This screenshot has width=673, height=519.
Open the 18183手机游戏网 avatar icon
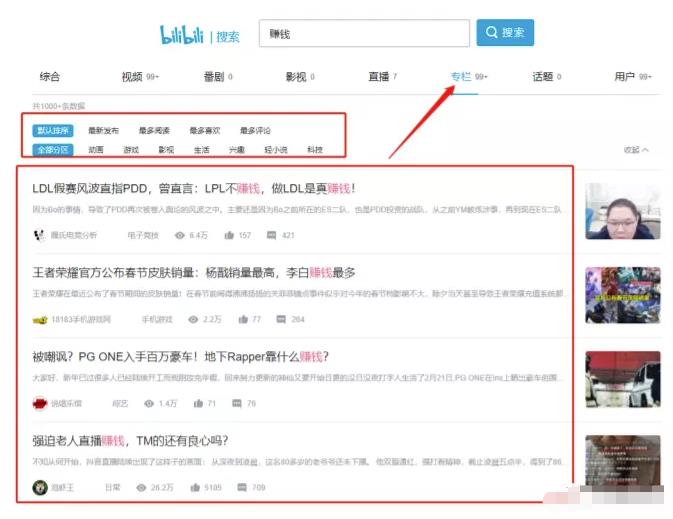pyautogui.click(x=40, y=320)
